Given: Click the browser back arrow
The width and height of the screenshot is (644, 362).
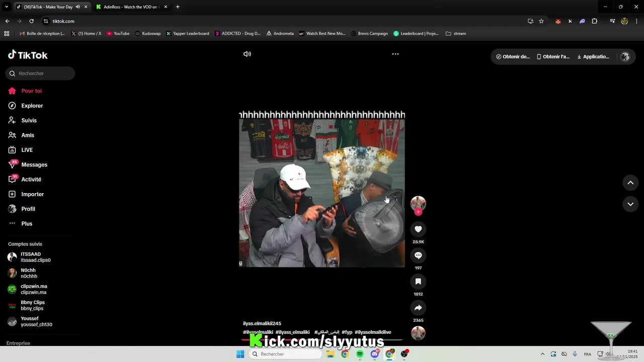Looking at the screenshot, I should [7, 21].
